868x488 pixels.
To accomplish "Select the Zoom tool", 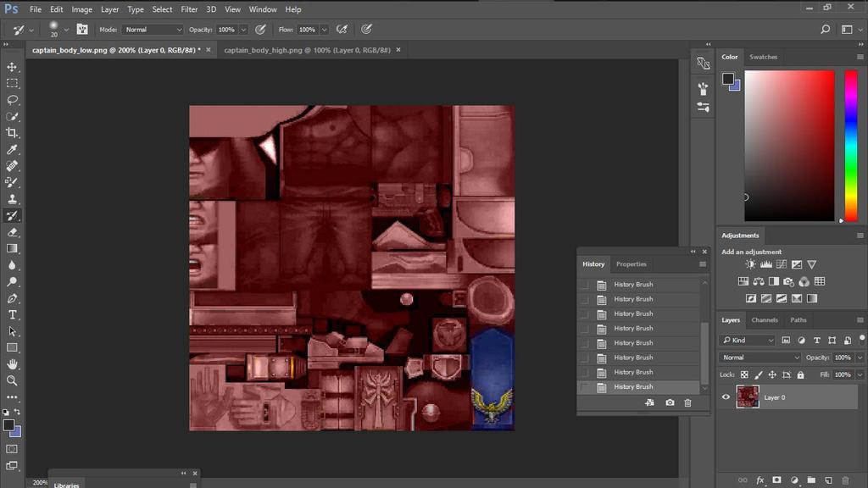I will click(12, 380).
